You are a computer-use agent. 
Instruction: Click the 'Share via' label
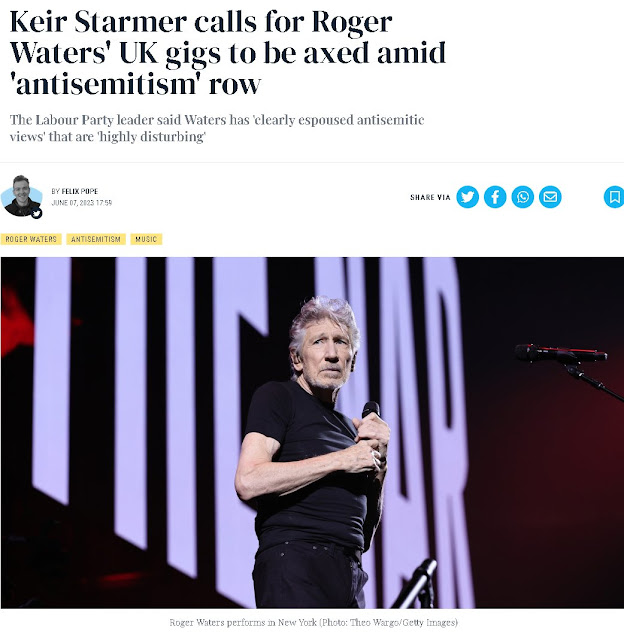coord(430,197)
